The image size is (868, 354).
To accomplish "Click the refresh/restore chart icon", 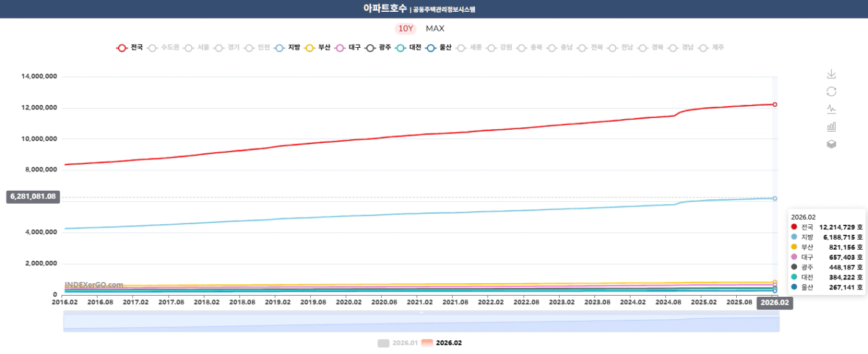I will click(x=831, y=92).
